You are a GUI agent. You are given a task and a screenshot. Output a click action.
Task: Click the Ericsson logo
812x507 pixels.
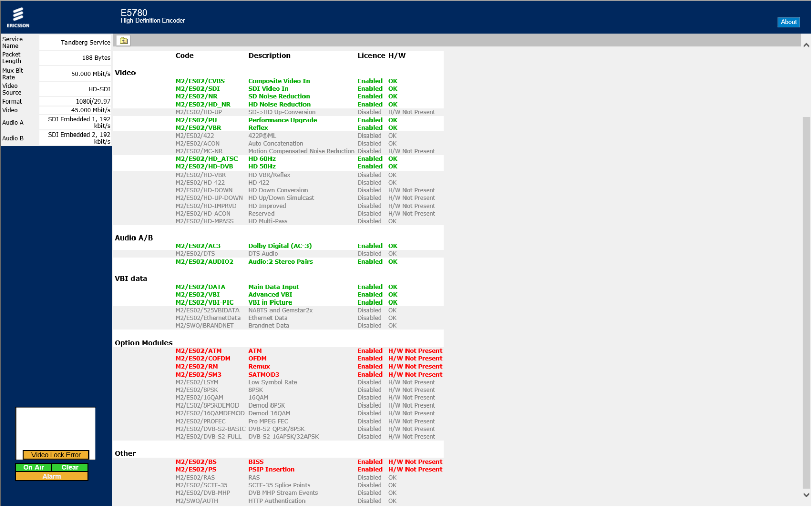pos(18,17)
